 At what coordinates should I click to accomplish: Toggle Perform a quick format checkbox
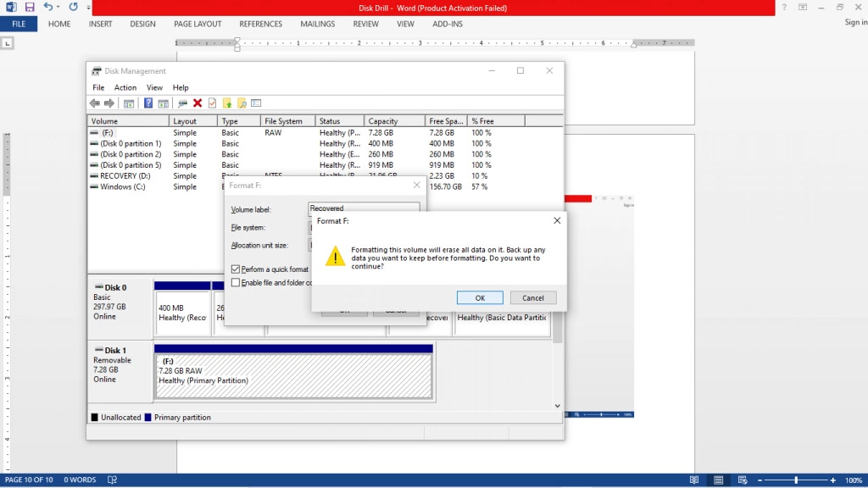[x=236, y=269]
